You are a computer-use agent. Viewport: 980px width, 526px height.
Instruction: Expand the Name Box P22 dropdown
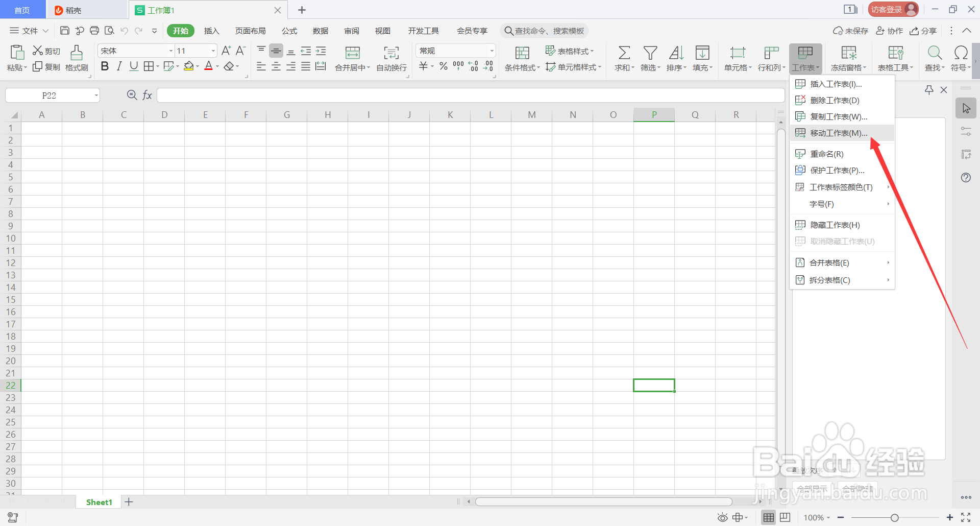96,95
